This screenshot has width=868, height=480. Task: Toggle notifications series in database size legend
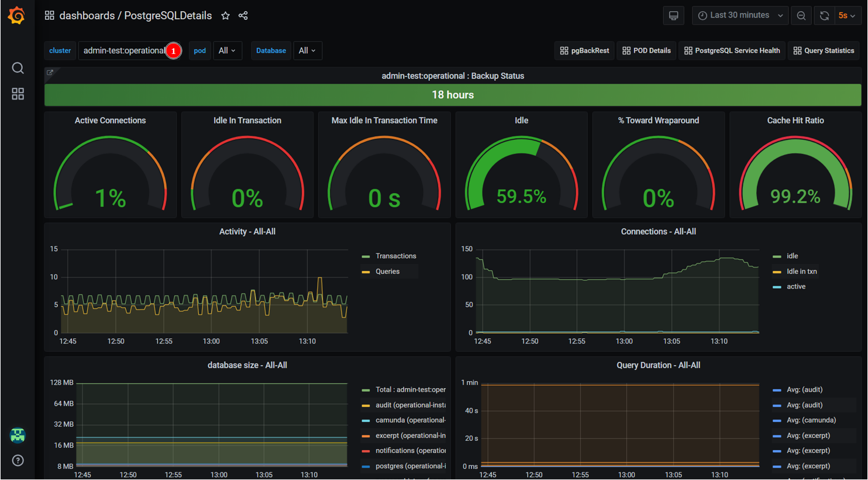(411, 450)
